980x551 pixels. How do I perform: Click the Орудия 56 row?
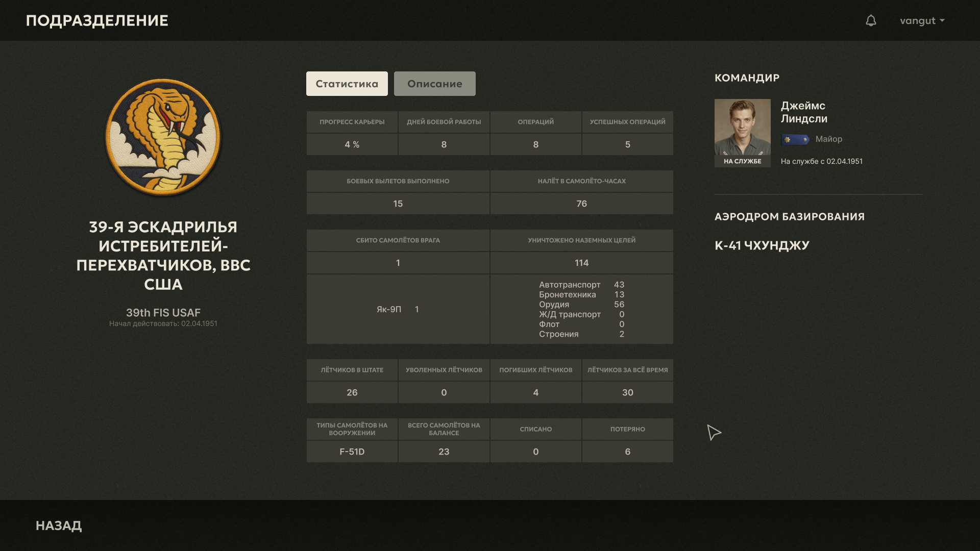[x=582, y=305]
